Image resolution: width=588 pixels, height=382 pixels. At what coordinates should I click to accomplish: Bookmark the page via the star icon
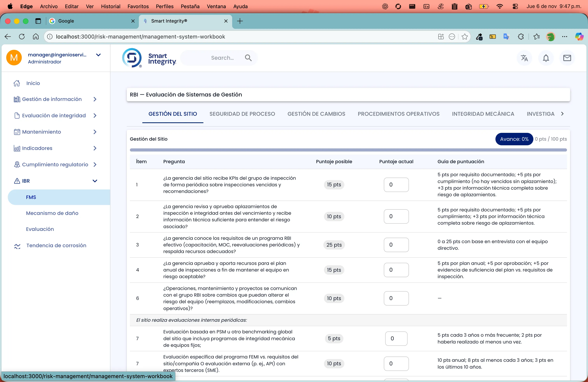[x=465, y=37]
